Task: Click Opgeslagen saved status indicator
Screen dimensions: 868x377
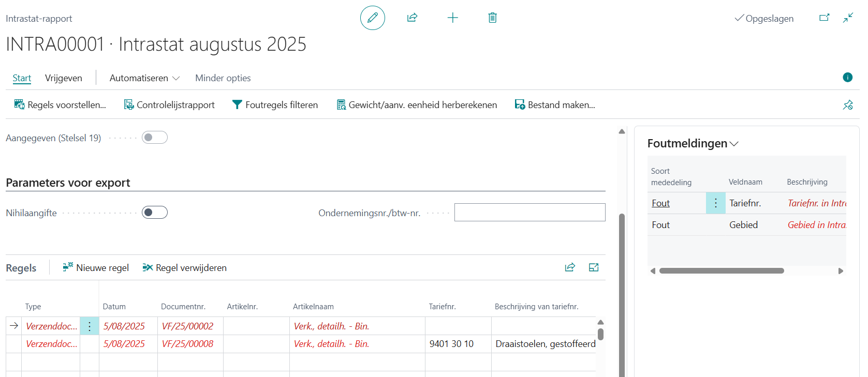Action: [x=764, y=19]
